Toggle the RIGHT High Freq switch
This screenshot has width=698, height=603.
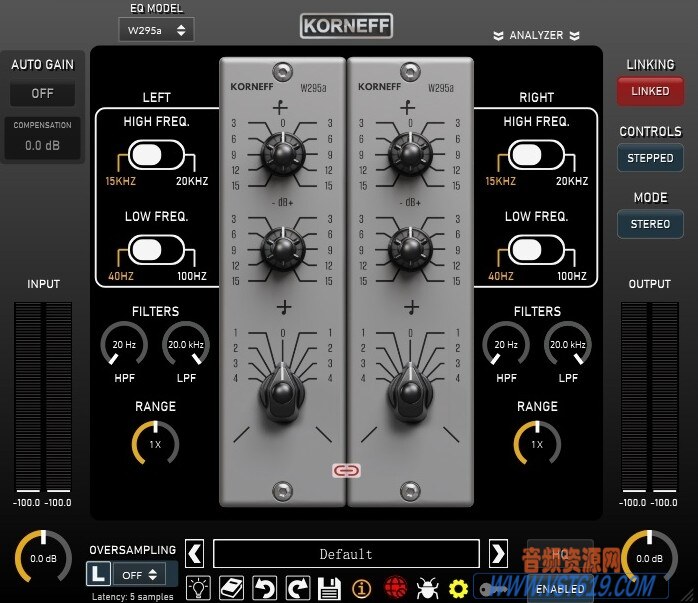click(536, 155)
